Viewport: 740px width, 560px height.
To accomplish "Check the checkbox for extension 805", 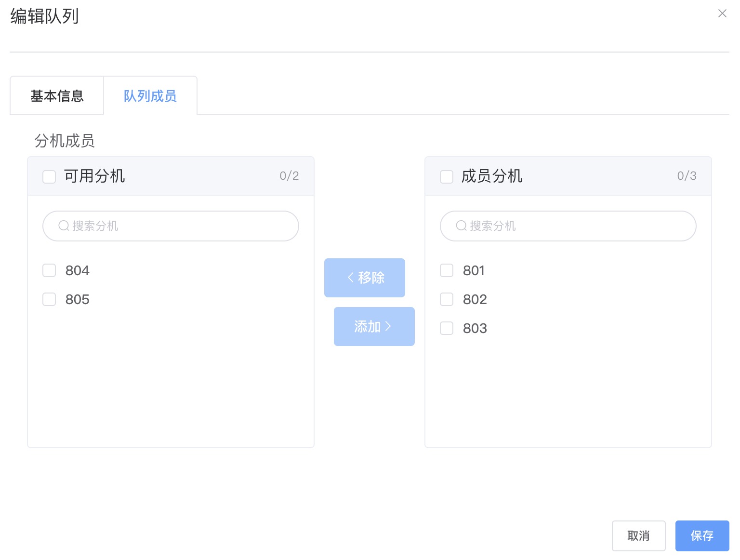I will [x=49, y=299].
